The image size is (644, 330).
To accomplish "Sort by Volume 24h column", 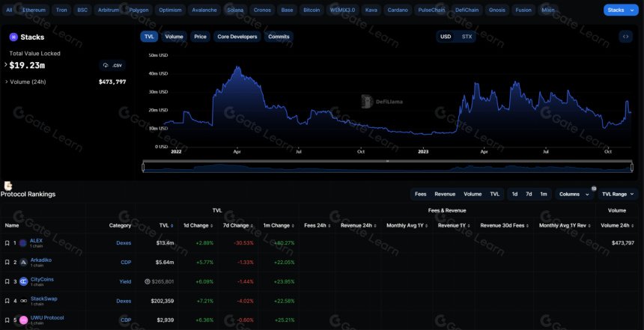I will 617,225.
